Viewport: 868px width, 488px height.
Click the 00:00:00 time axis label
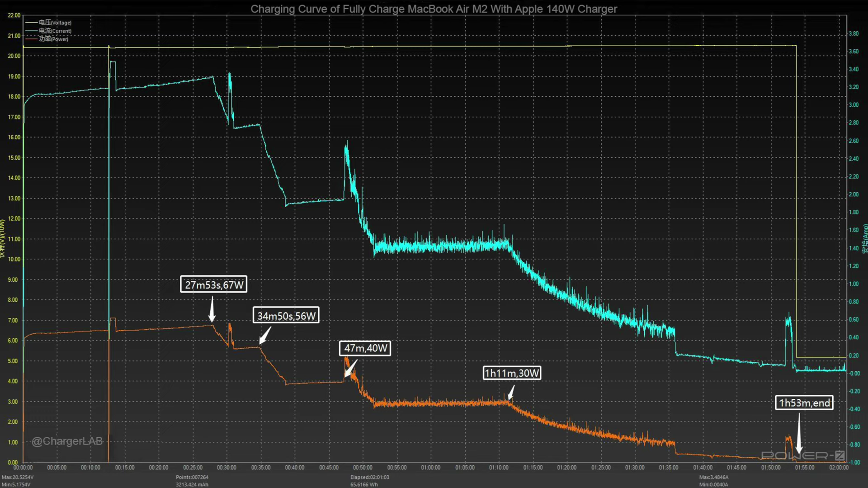(x=23, y=468)
